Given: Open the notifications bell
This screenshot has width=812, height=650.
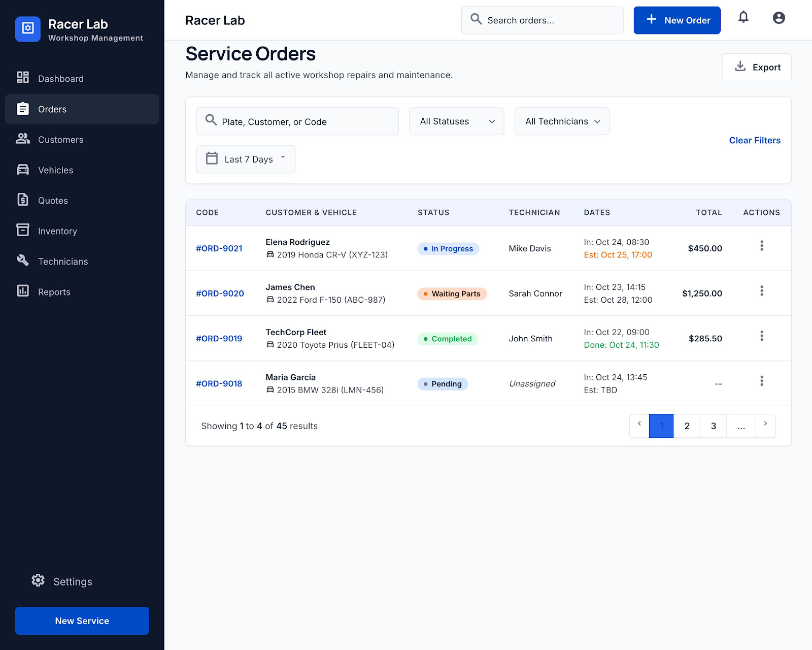Looking at the screenshot, I should [x=743, y=18].
